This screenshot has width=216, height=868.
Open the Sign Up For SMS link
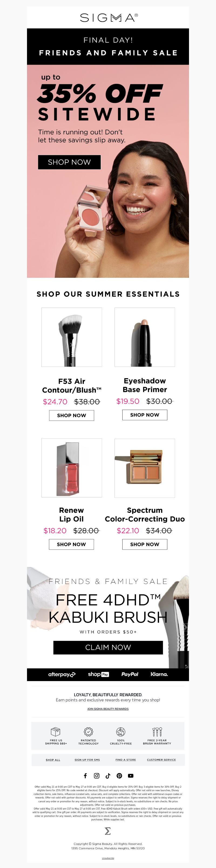87,760
